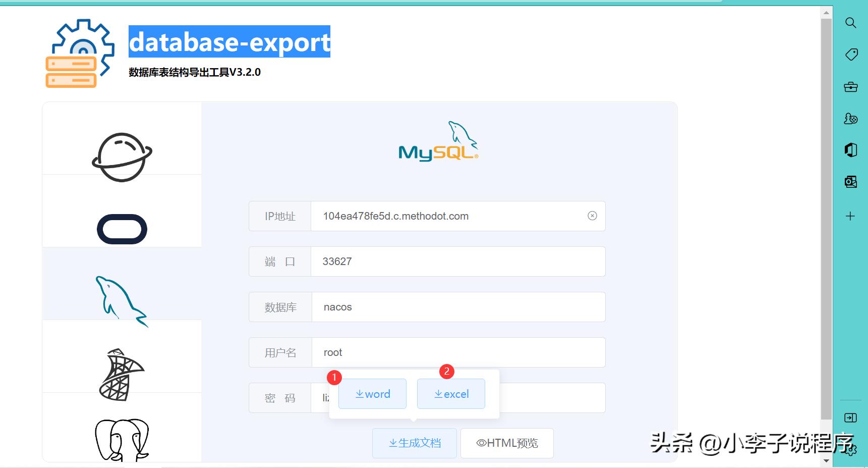868x468 pixels.
Task: Click the scrollbar down arrow
Action: point(826,460)
